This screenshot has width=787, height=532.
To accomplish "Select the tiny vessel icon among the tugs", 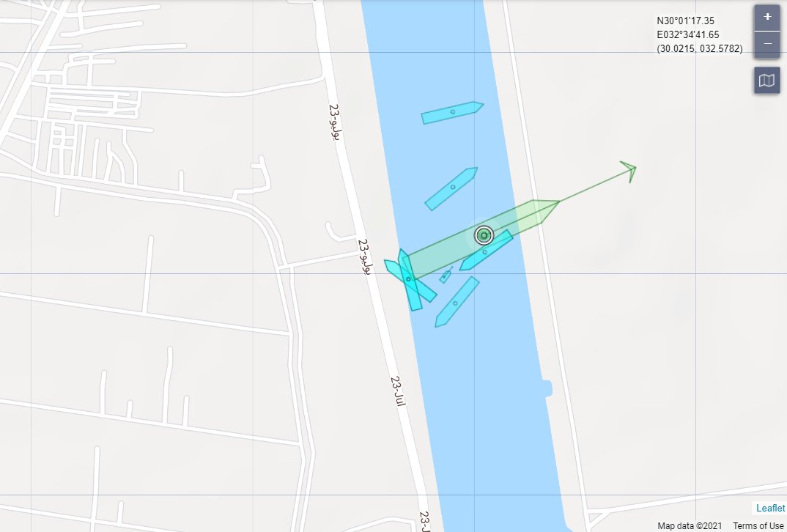I will 446,275.
